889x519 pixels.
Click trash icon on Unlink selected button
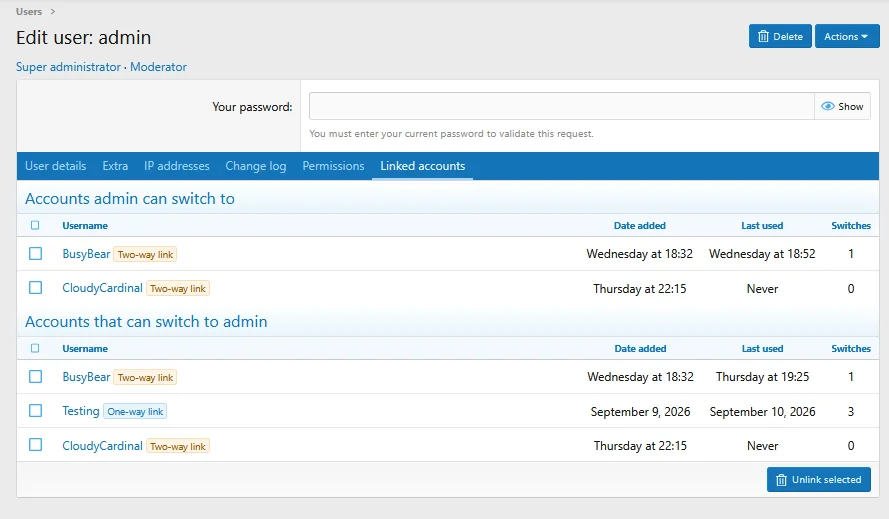pyautogui.click(x=781, y=480)
